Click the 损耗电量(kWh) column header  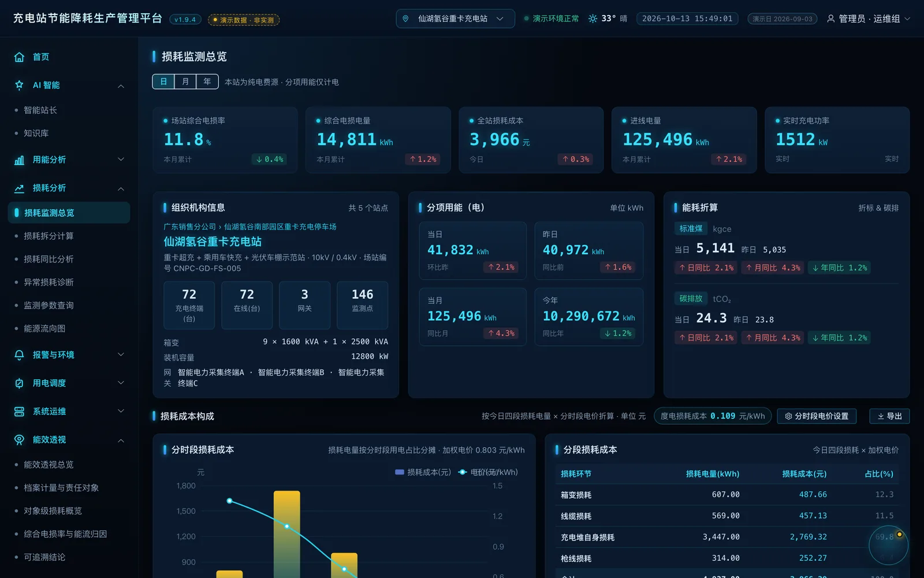pyautogui.click(x=713, y=474)
